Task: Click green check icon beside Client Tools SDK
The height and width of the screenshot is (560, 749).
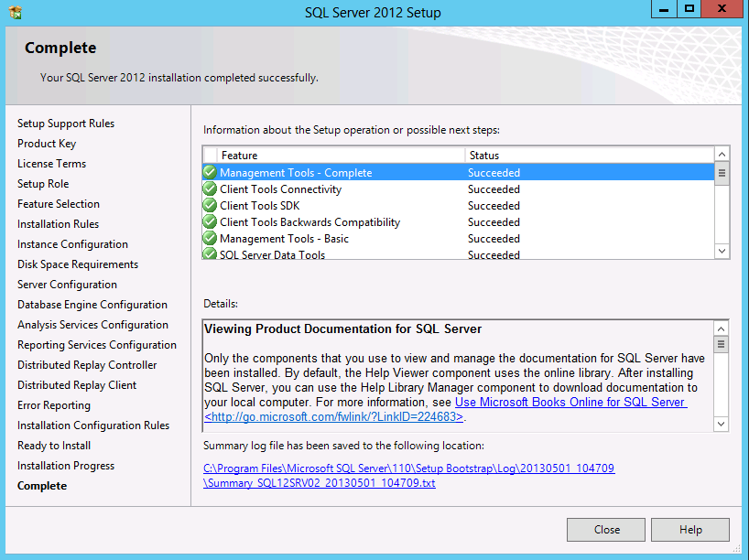Action: click(x=210, y=205)
